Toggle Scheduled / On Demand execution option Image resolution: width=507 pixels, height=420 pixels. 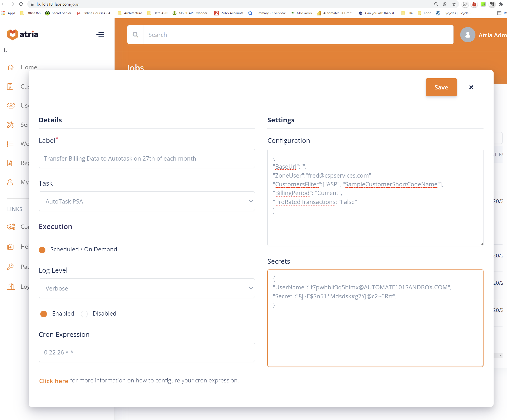42,249
